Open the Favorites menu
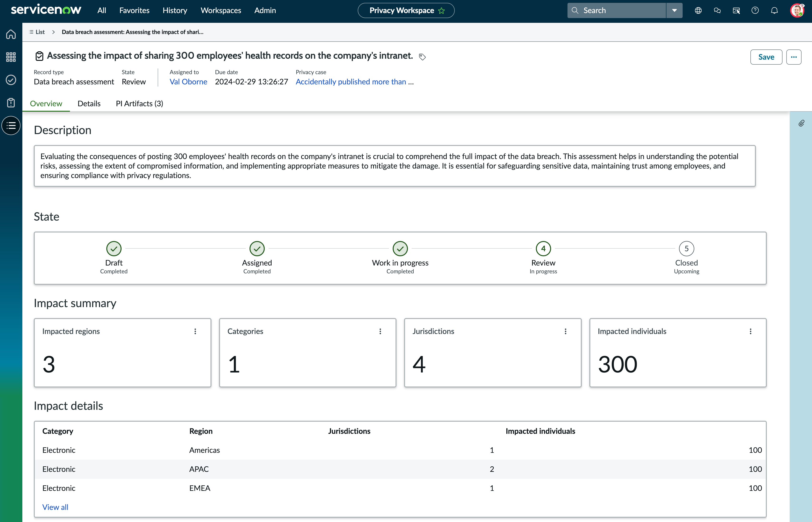Image resolution: width=812 pixels, height=522 pixels. point(134,10)
